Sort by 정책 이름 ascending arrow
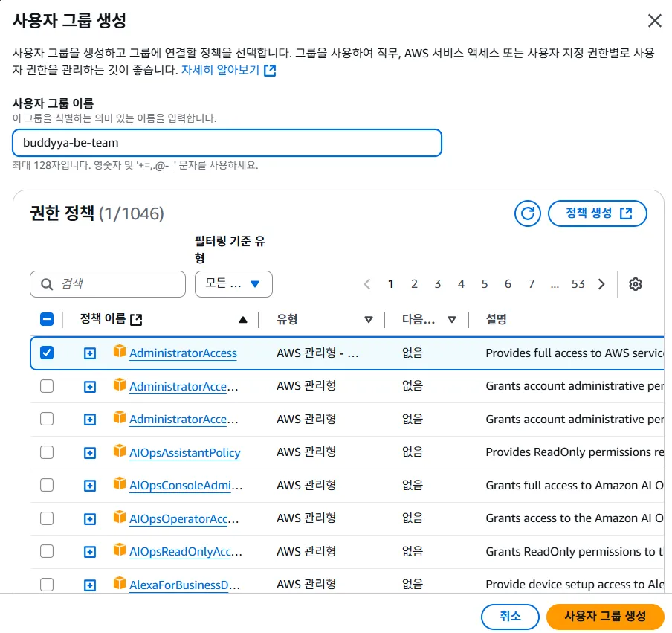Viewport: 672px width, 633px height. tap(243, 320)
